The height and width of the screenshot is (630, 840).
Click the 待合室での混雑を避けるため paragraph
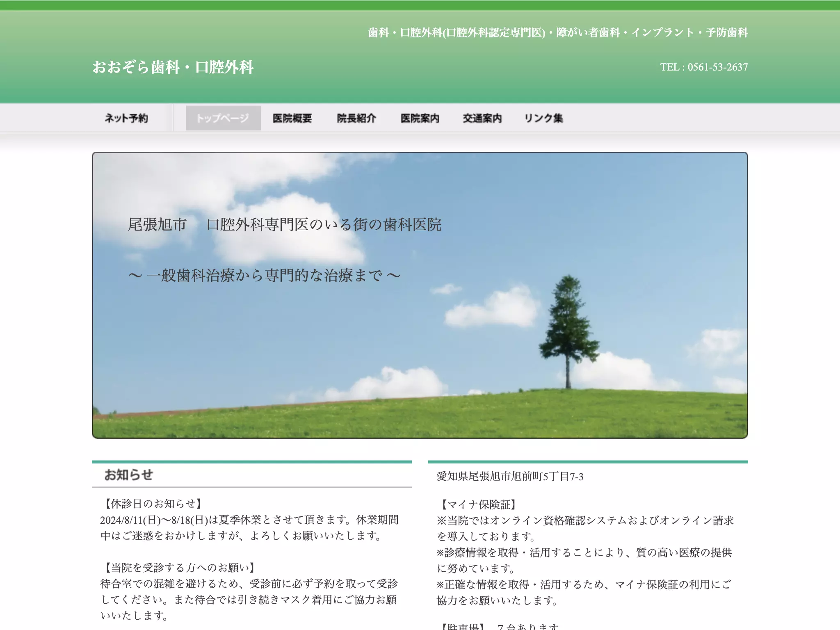[x=249, y=600]
